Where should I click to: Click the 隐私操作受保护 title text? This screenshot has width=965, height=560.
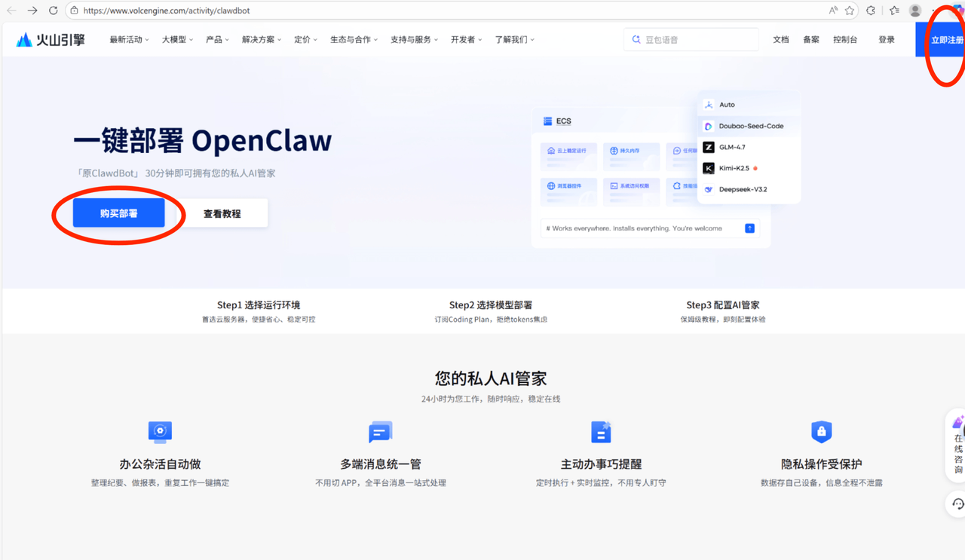(822, 464)
